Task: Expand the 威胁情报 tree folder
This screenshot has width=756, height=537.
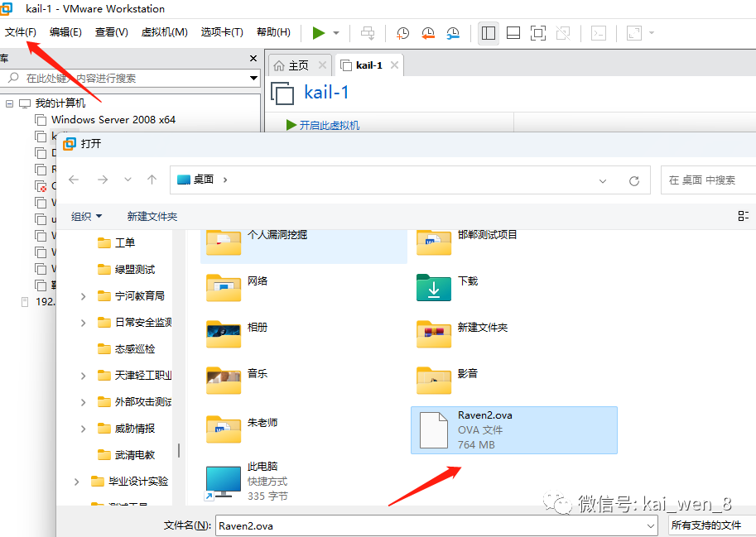Action: (83, 429)
